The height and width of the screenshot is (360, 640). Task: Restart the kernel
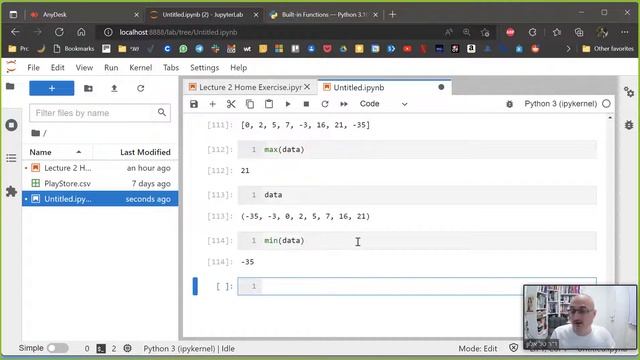click(325, 104)
